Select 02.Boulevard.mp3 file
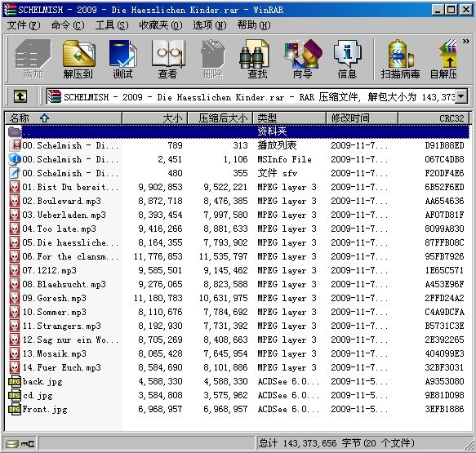Viewport: 476px width, 453px height. [x=61, y=201]
